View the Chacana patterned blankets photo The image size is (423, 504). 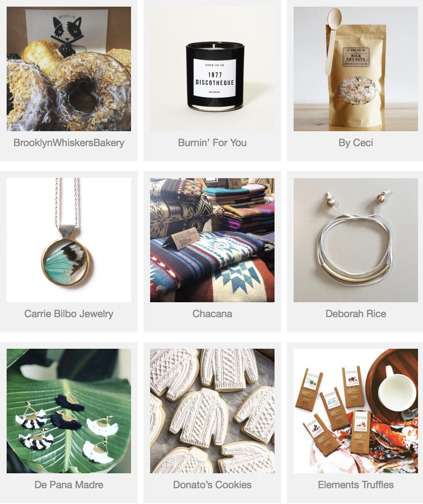[x=212, y=240]
